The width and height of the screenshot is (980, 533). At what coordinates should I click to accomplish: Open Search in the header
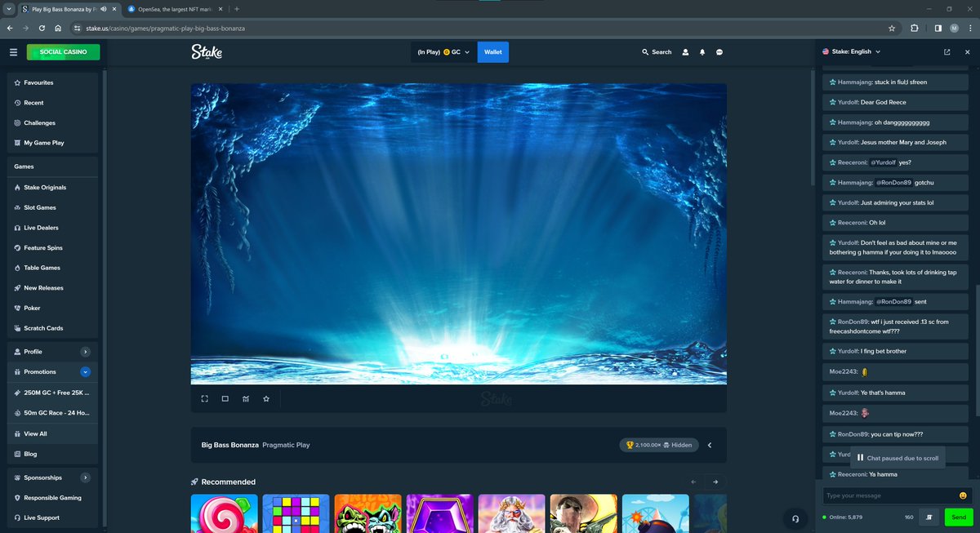click(657, 52)
